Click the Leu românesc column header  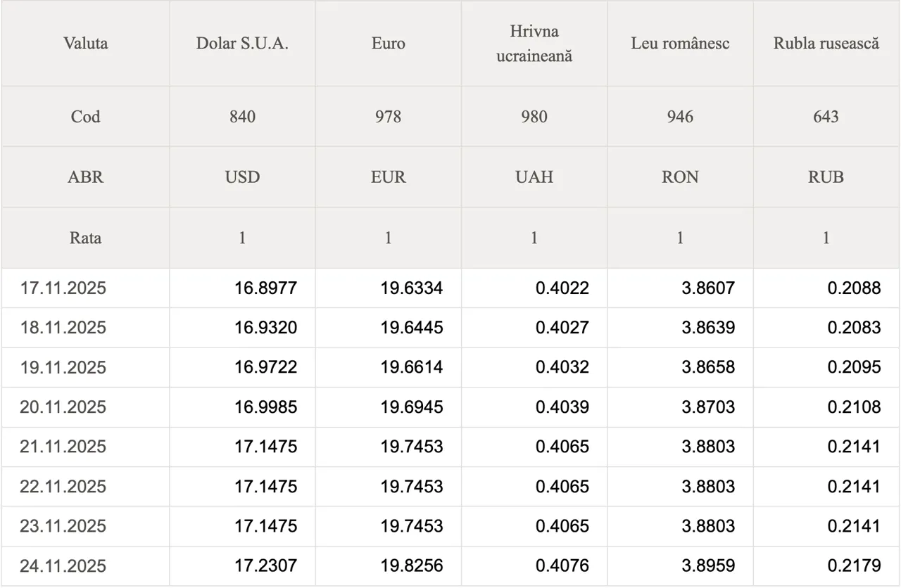coord(680,44)
